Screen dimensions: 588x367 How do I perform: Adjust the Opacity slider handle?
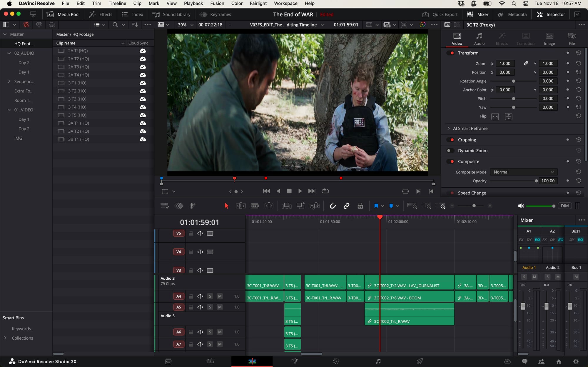[536, 181]
